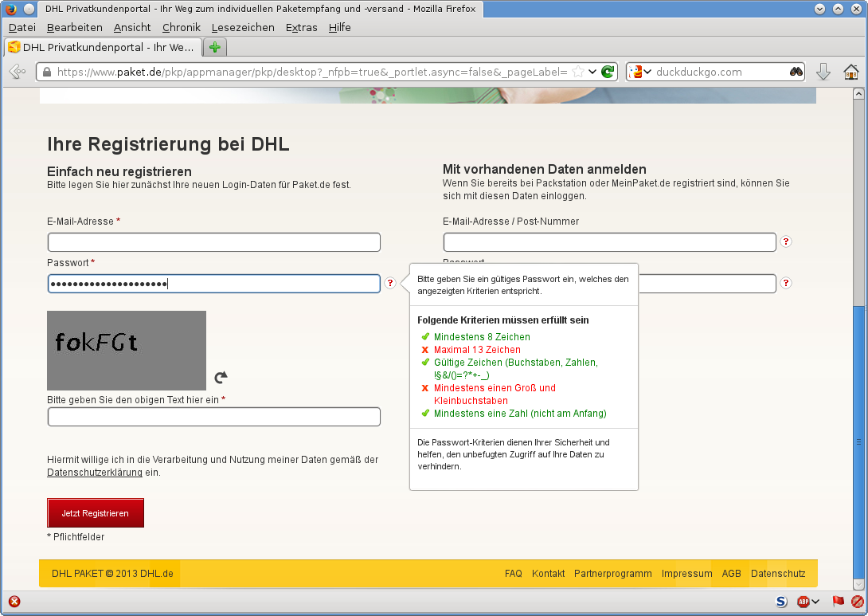Open the FAQ footer link
The image size is (868, 616).
513,573
